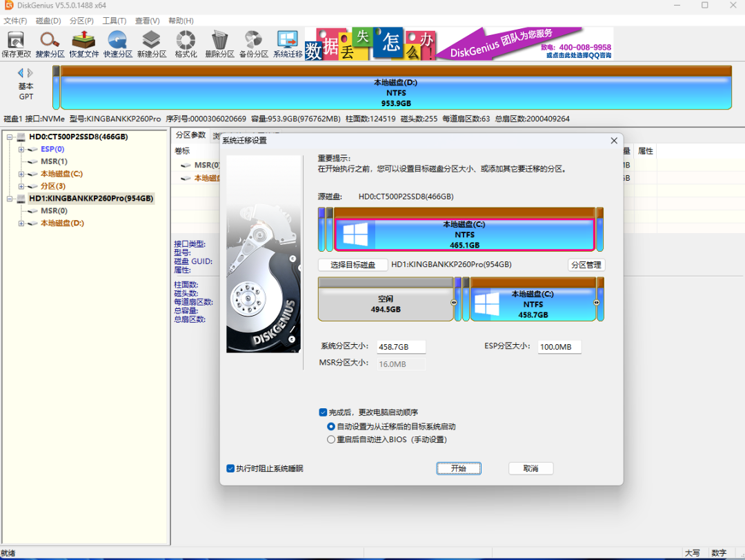Image resolution: width=745 pixels, height=560 pixels.
Task: Select HD1:KINGBANKKP260Pro(954GB) disk label
Action: (x=91, y=199)
